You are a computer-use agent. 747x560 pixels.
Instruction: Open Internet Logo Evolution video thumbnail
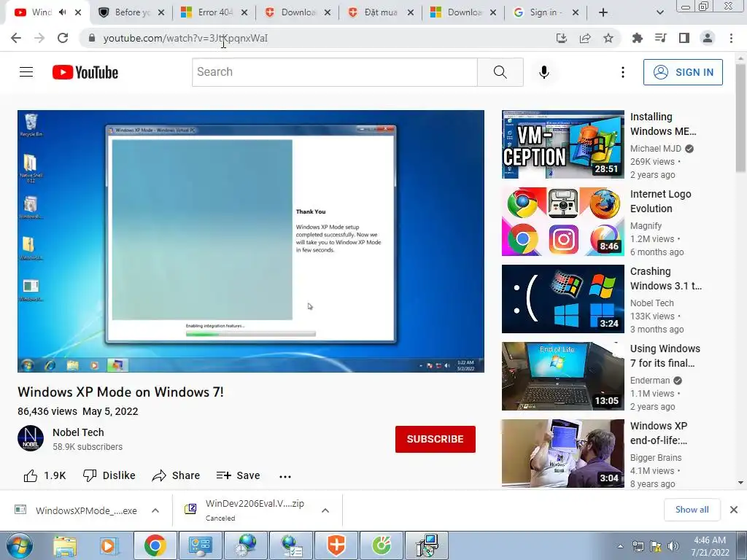(x=562, y=222)
